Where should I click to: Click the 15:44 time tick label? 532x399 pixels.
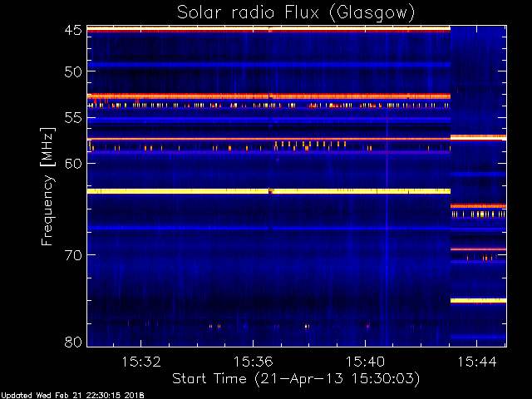(x=477, y=362)
